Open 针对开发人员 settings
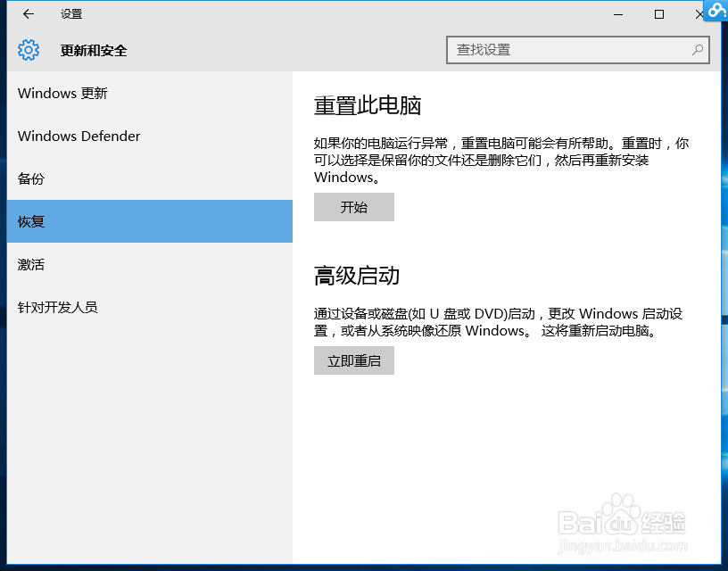The height and width of the screenshot is (571, 728). click(150, 307)
